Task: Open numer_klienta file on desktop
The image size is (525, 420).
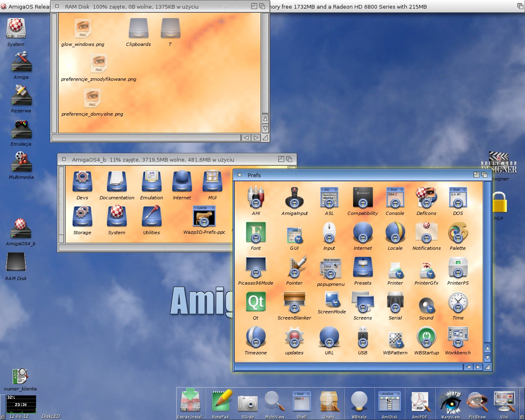Action: click(x=20, y=376)
